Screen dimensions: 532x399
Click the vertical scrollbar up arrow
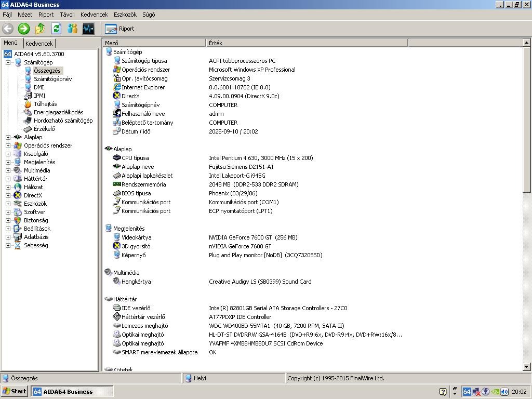[x=526, y=43]
